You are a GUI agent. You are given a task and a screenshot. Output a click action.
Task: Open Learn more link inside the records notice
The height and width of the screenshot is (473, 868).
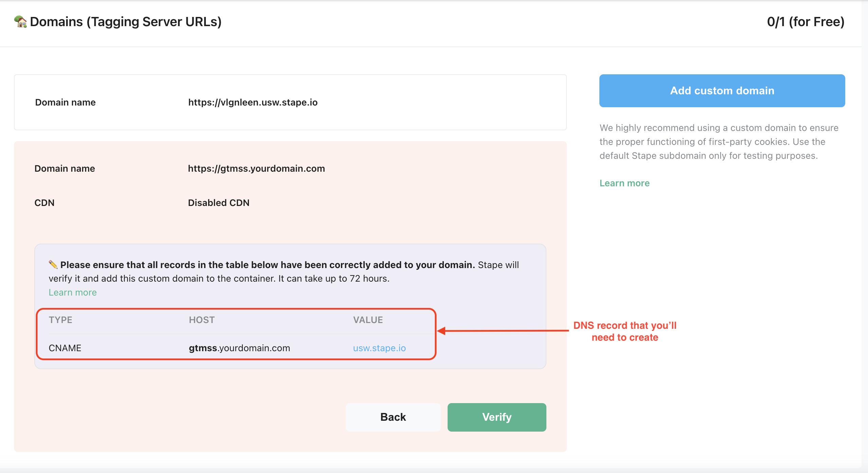(73, 292)
